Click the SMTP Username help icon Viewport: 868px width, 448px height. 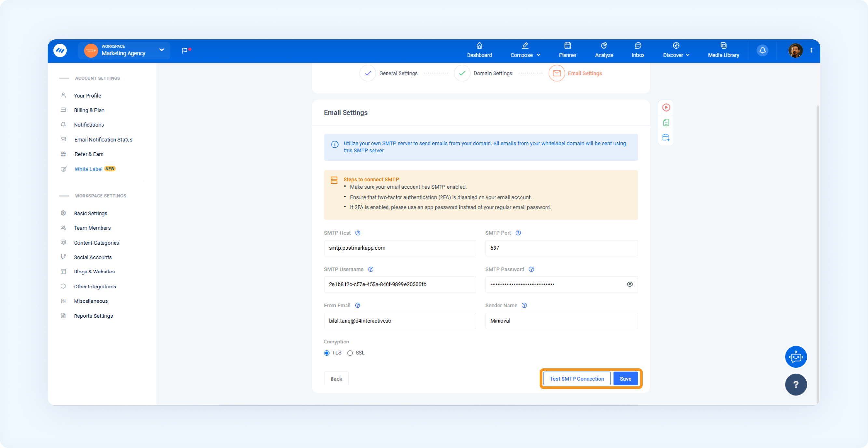click(x=371, y=269)
